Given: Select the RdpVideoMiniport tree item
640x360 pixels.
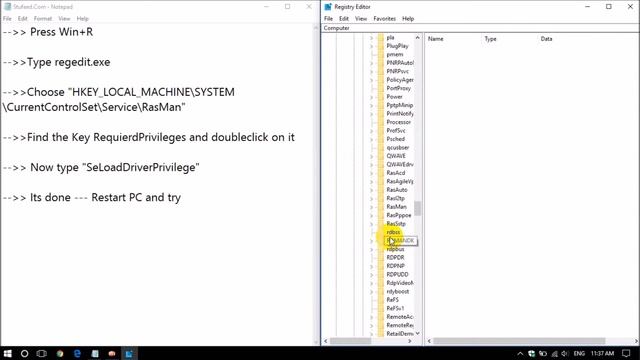Looking at the screenshot, I should tap(400, 283).
